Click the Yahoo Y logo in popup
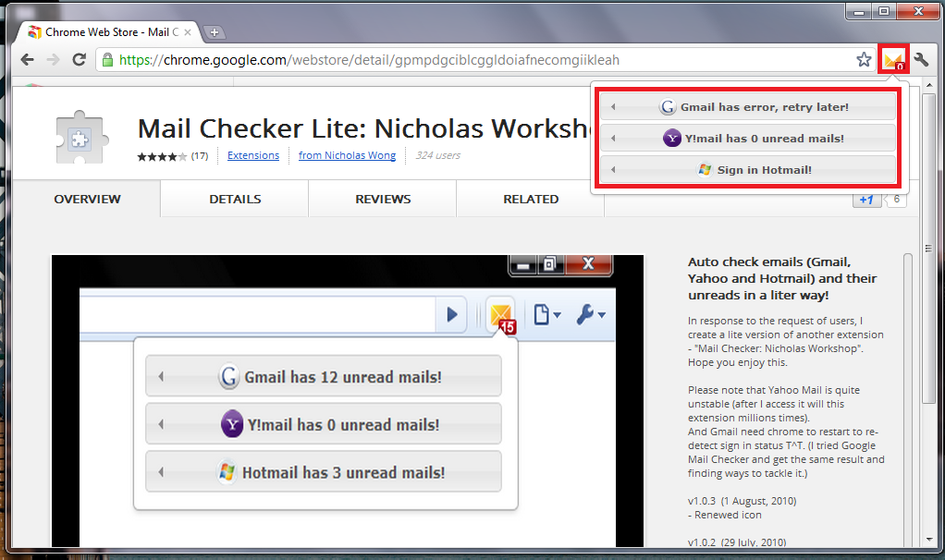The height and width of the screenshot is (560, 945). (x=671, y=139)
